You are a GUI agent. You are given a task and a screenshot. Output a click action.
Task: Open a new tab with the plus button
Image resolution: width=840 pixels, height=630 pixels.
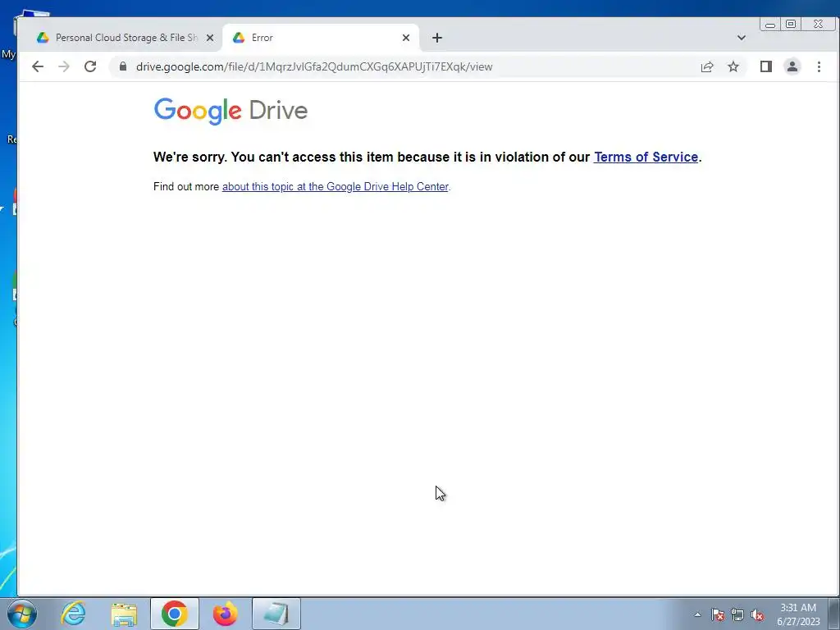437,38
